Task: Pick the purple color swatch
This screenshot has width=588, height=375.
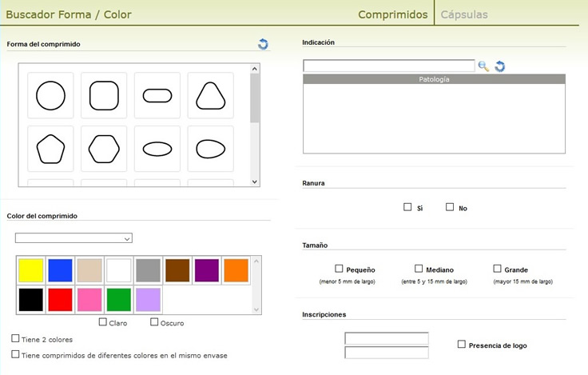Action: (x=206, y=269)
